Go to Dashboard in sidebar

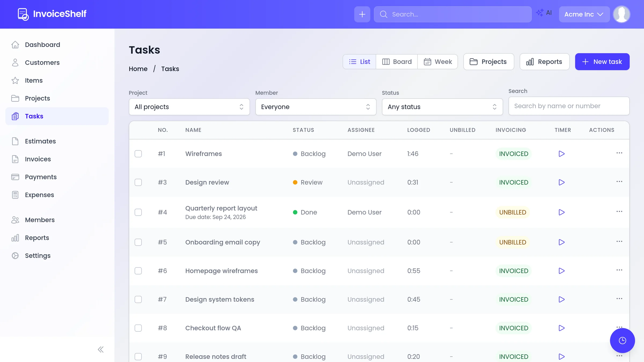pos(57,45)
